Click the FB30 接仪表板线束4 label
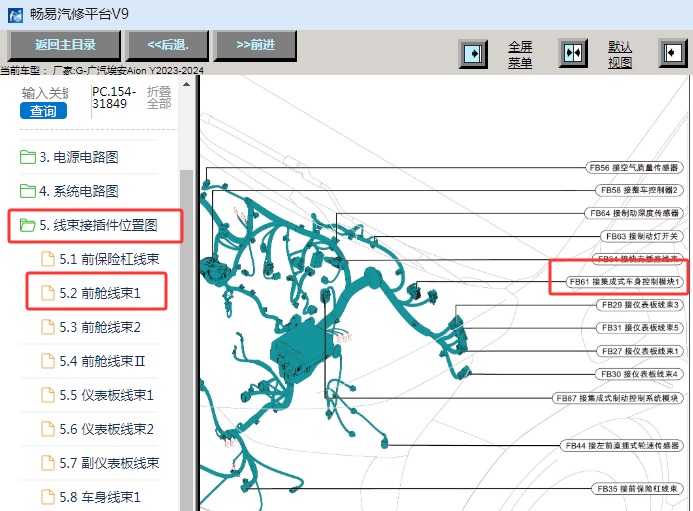 tap(639, 374)
